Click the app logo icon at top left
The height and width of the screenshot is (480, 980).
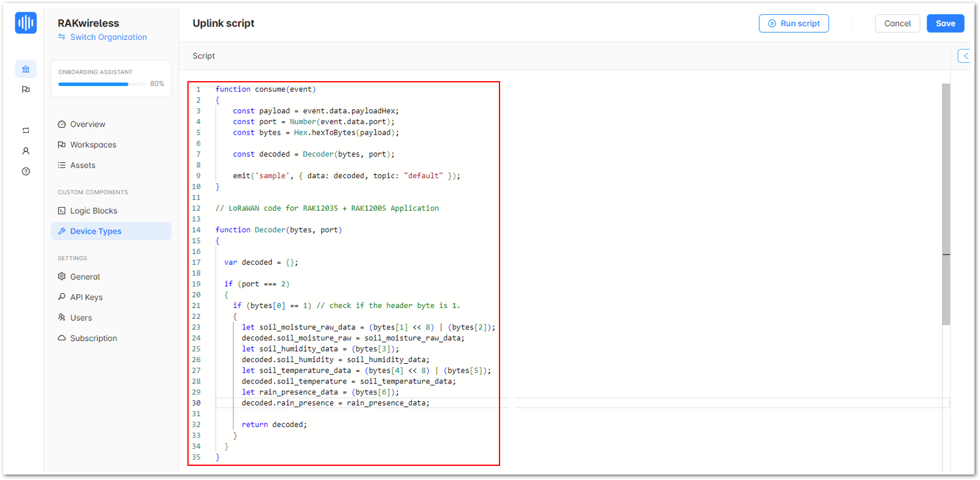[x=26, y=23]
